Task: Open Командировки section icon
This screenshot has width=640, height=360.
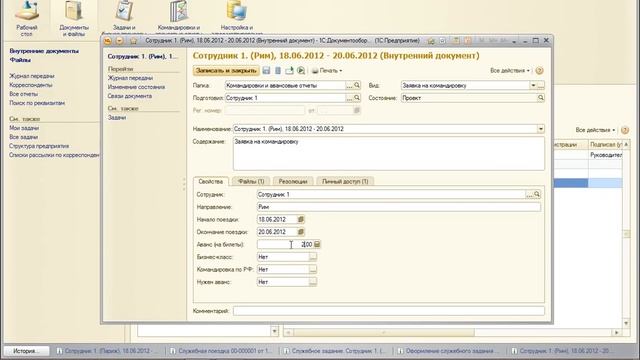Action: tap(179, 10)
